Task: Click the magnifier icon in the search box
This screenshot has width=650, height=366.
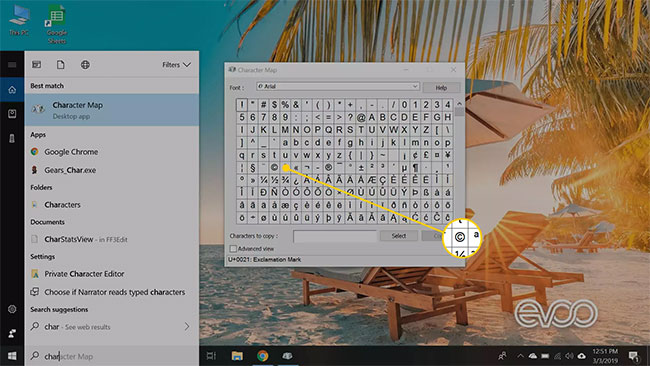Action: coord(35,356)
